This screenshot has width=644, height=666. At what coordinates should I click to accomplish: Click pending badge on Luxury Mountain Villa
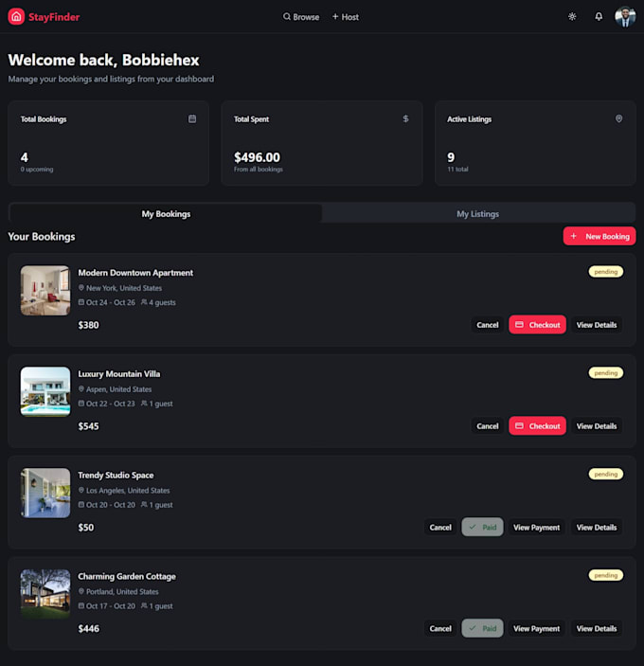pos(606,373)
